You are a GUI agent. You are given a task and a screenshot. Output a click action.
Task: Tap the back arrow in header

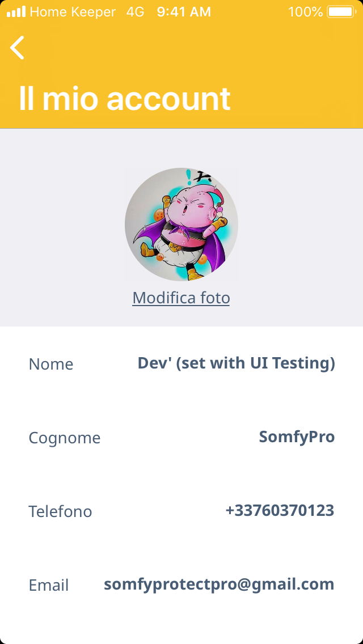click(x=18, y=48)
